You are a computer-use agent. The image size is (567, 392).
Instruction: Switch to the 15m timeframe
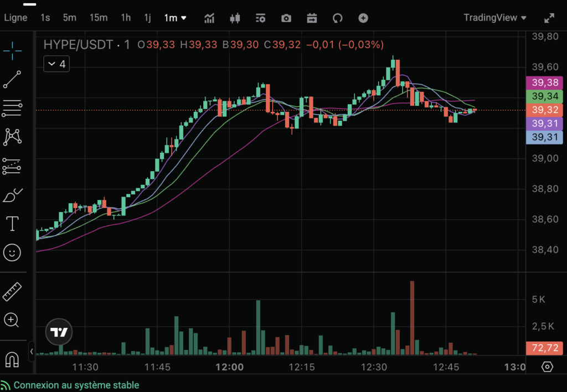tap(98, 17)
